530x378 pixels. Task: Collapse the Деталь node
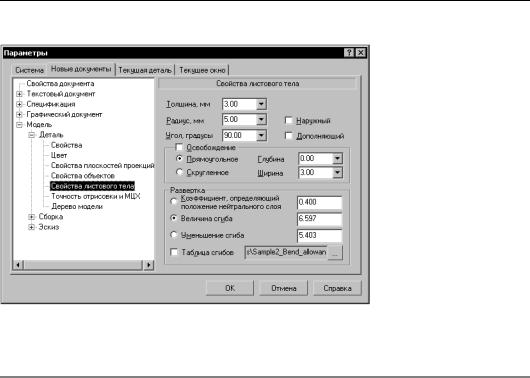coord(32,135)
